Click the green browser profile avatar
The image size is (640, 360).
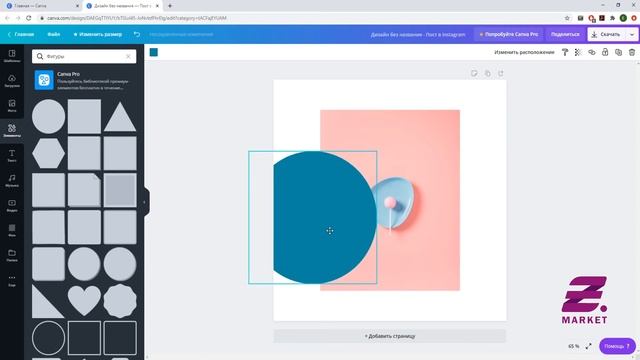coord(623,18)
